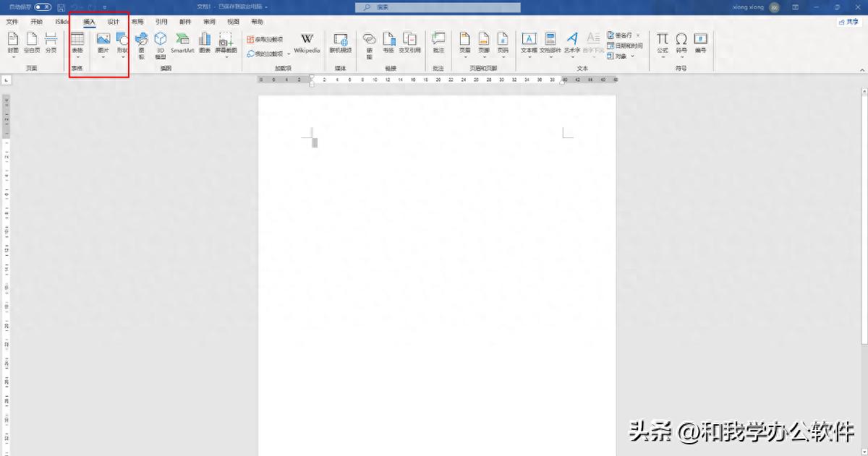This screenshot has height=456, width=868.
Task: Expand the My Add-ins (我的加载项) dropdown arrow
Action: pyautogui.click(x=289, y=53)
